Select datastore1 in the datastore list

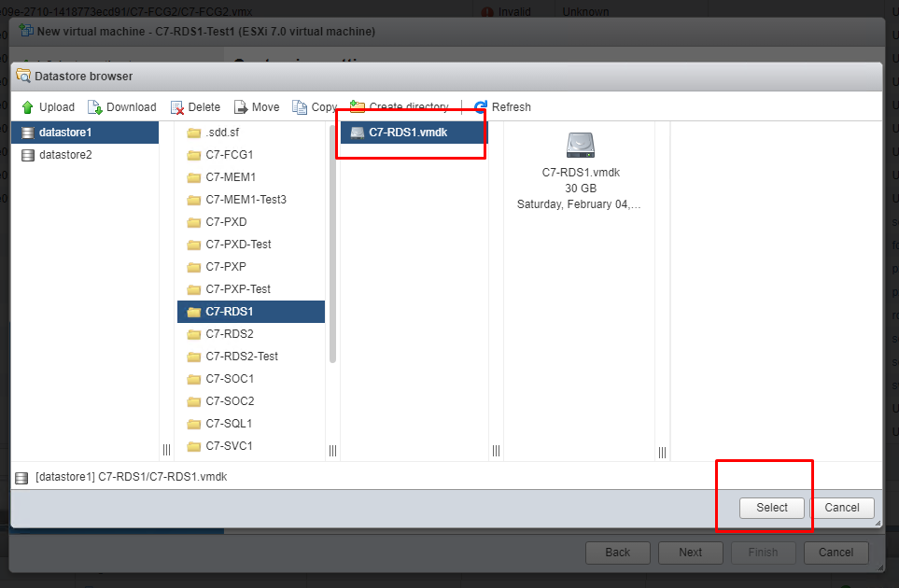click(x=65, y=133)
